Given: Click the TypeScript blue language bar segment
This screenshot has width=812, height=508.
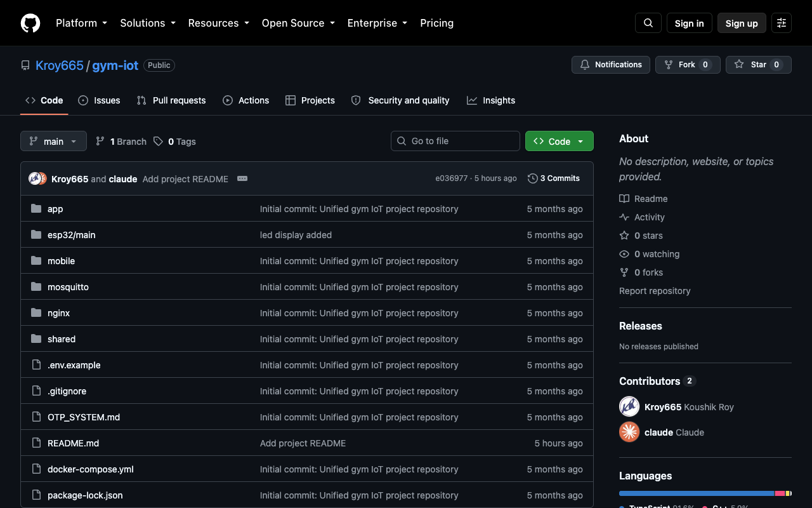Looking at the screenshot, I should coord(697,493).
